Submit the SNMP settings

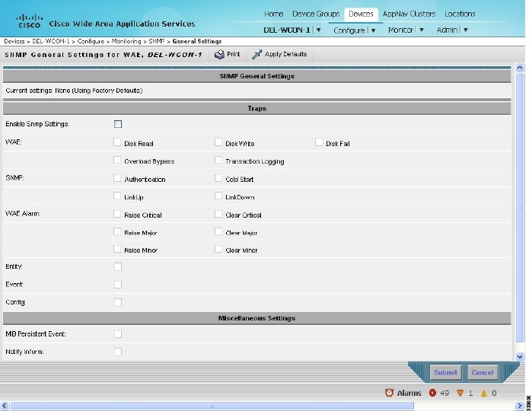(445, 372)
